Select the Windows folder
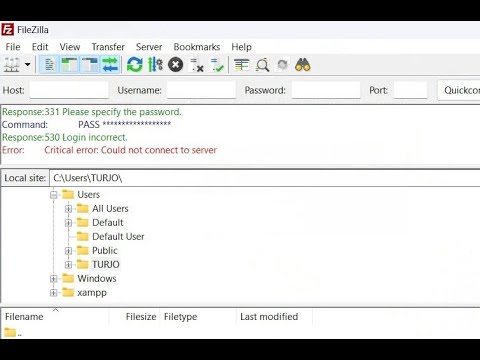Image resolution: width=480 pixels, height=360 pixels. [x=97, y=279]
